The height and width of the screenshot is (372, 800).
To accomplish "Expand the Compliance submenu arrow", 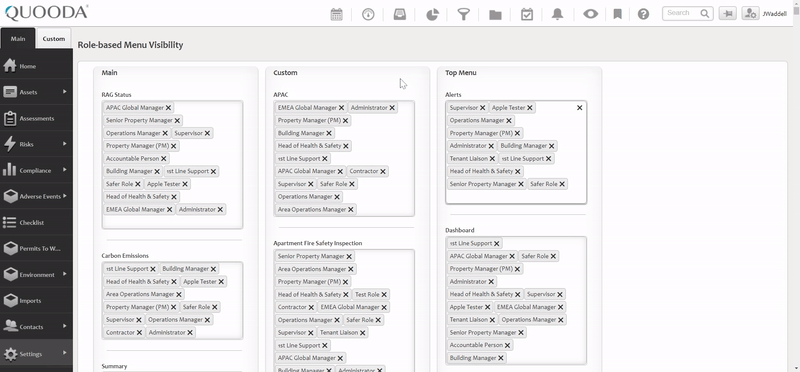I will 65,169.
